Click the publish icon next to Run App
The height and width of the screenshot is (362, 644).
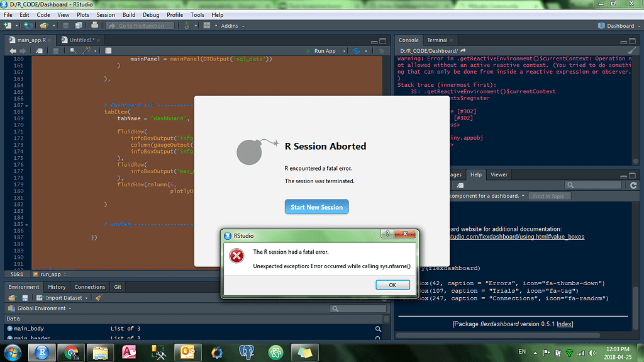(x=356, y=51)
